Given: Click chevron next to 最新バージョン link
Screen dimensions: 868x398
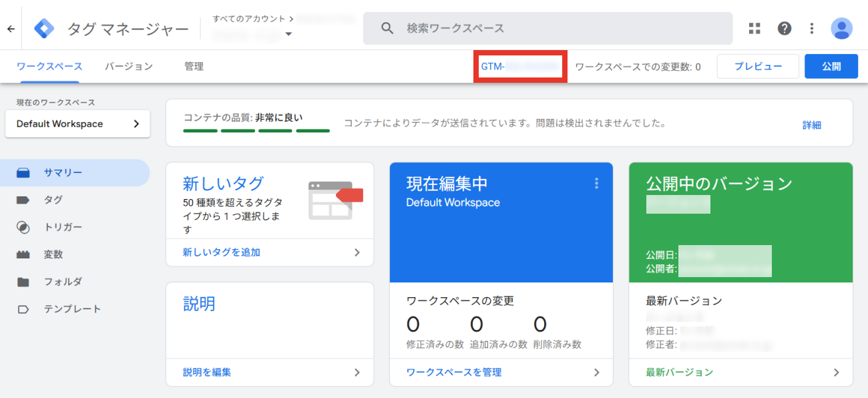Looking at the screenshot, I should 837,373.
